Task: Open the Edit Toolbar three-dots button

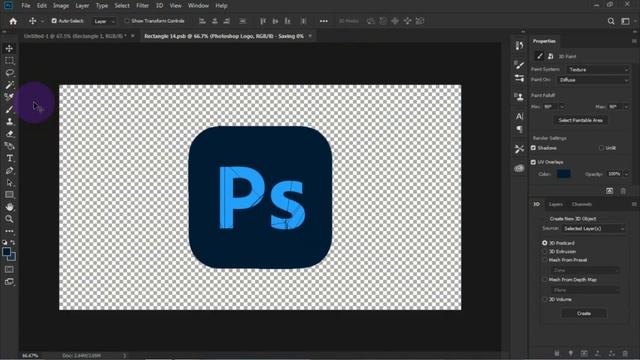Action: point(9,231)
